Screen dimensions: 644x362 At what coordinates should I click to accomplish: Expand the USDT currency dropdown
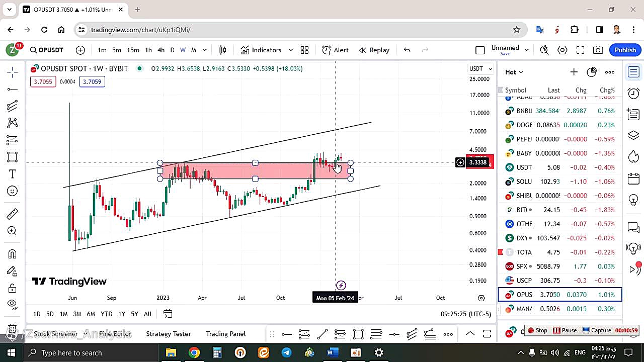481,68
